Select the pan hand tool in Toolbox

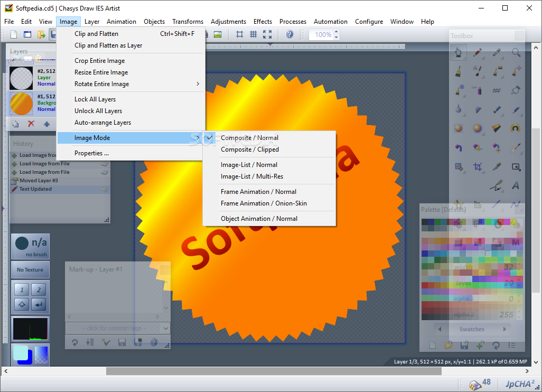[x=459, y=52]
